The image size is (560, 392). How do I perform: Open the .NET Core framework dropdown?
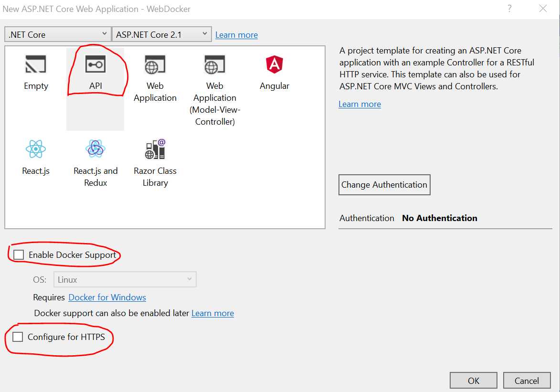[x=58, y=35]
